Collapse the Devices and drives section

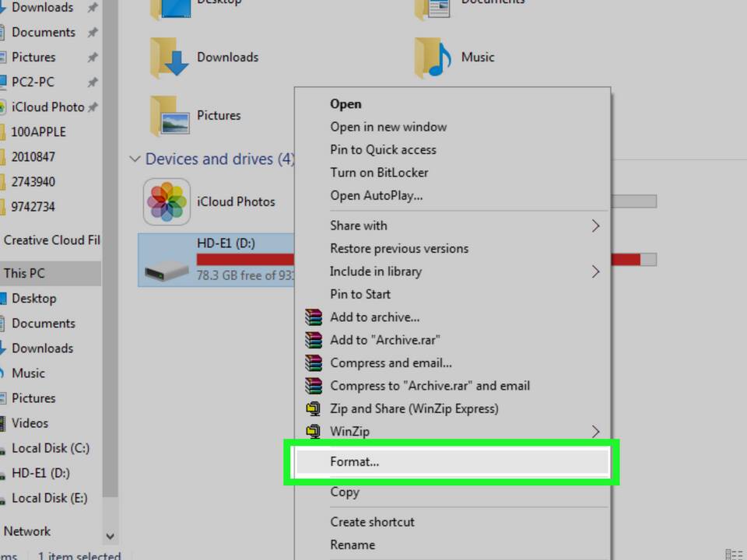[x=135, y=159]
